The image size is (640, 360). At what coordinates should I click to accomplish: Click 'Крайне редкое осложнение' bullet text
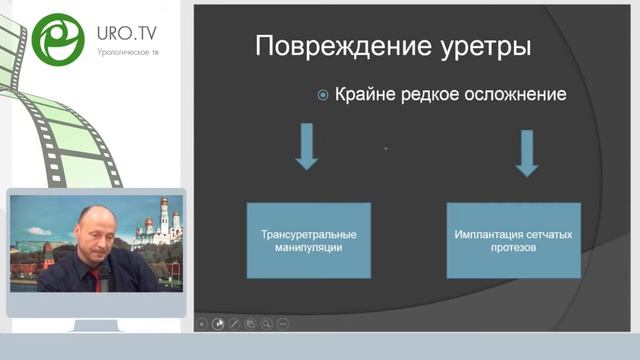pos(451,94)
